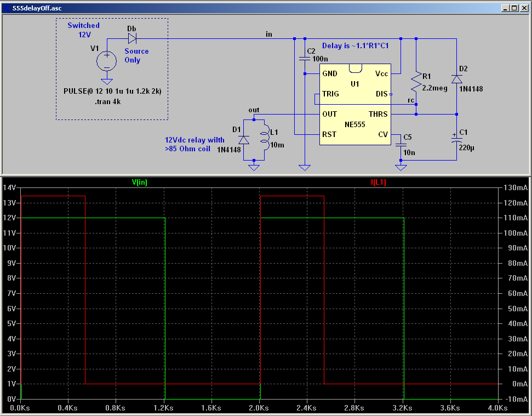Click the 'Switched 12V' comment text
The height and width of the screenshot is (416, 532).
[x=84, y=30]
